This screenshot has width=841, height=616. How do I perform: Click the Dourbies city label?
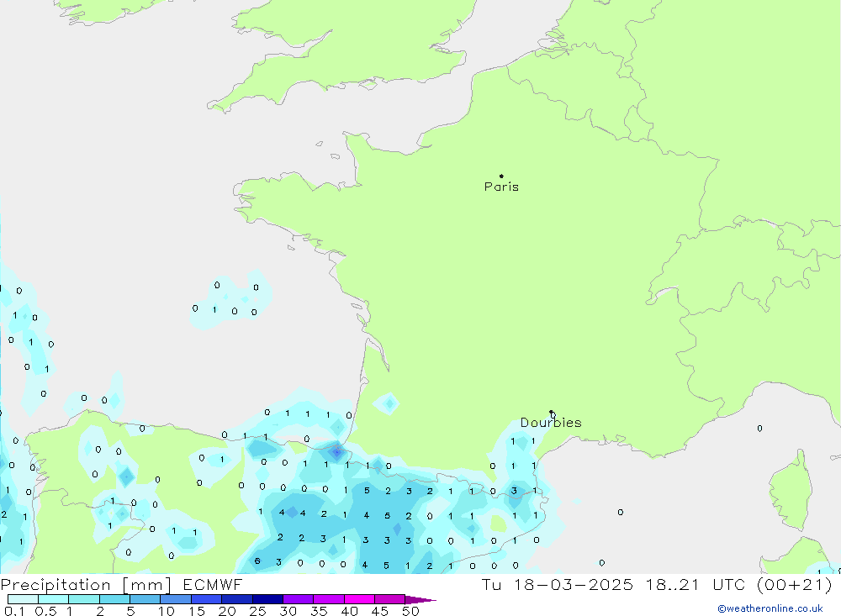(551, 423)
